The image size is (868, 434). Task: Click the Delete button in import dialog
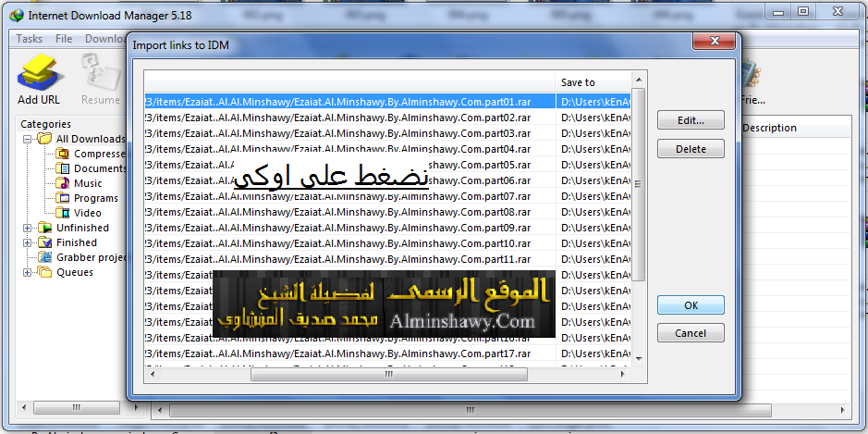click(691, 149)
